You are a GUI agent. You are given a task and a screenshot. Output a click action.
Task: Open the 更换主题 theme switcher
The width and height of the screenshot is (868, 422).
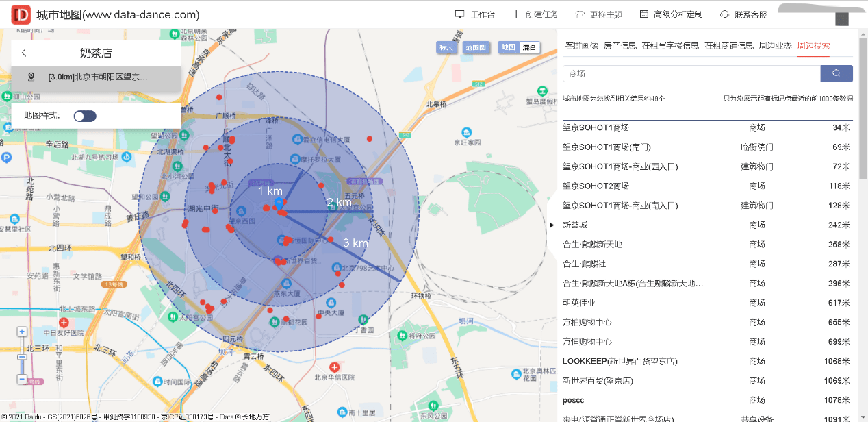(598, 14)
